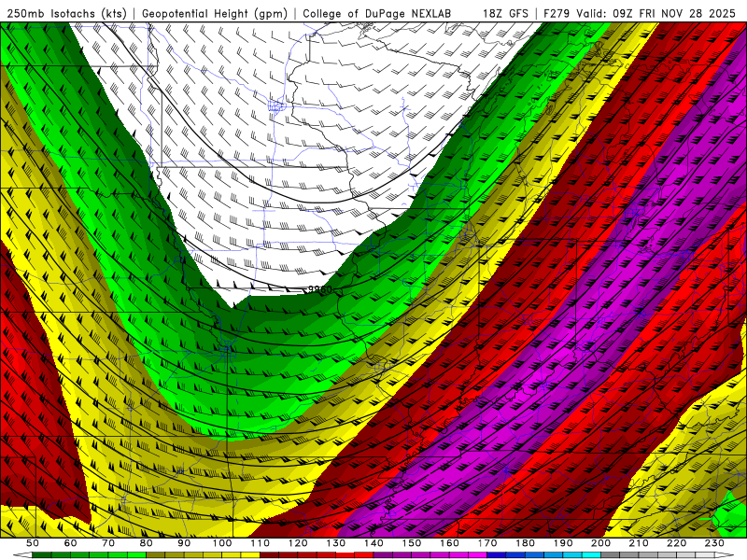Click the '160' color bar label
The height and width of the screenshot is (560, 747).
(x=449, y=543)
